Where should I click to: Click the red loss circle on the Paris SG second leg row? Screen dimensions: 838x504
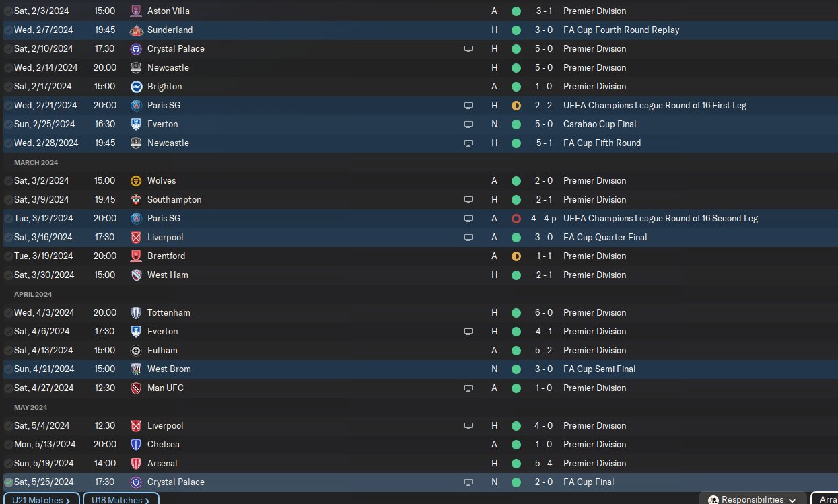(x=516, y=218)
